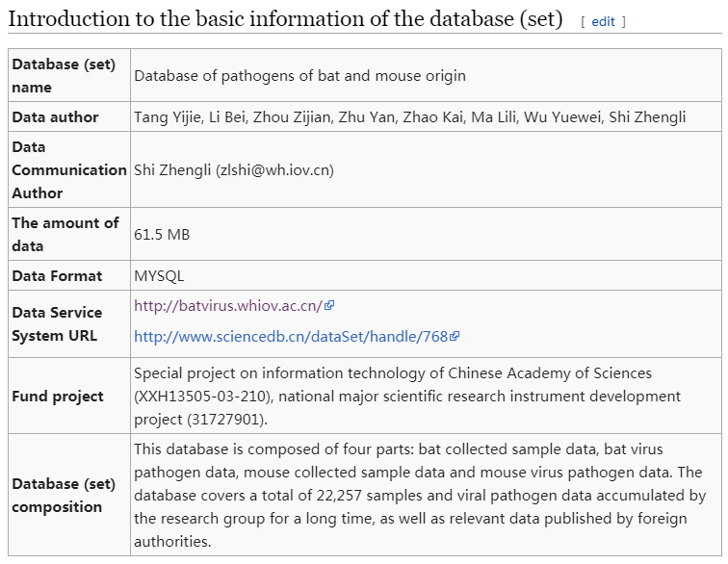The height and width of the screenshot is (564, 728).
Task: Open the batvirus.whiov.ac.cn link
Action: [228, 306]
